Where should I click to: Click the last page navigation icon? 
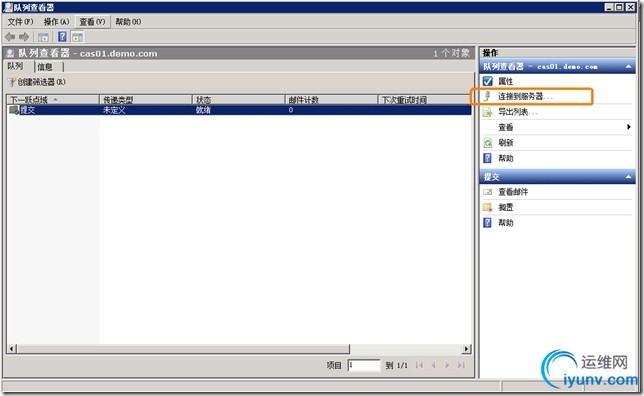(x=462, y=365)
